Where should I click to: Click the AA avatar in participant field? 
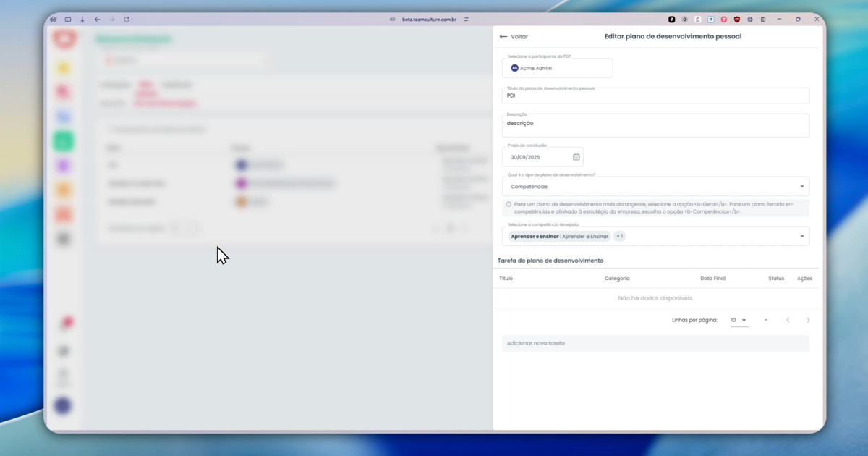pos(515,68)
